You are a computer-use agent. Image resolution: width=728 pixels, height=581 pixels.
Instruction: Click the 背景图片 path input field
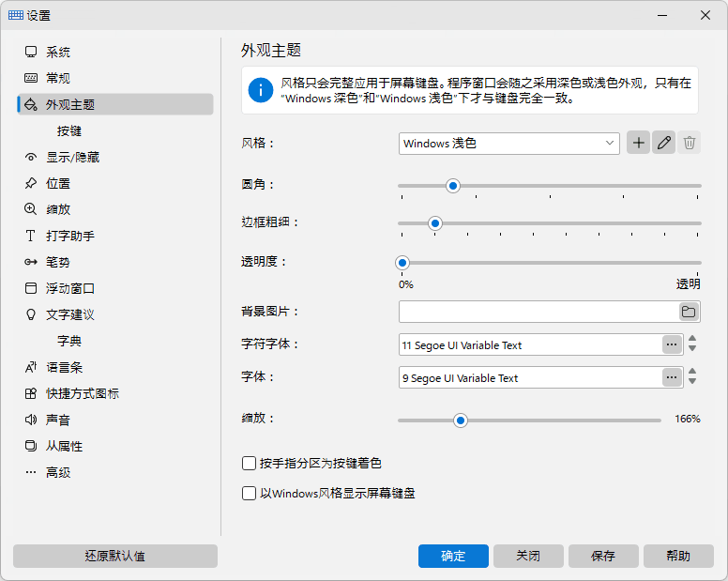(538, 312)
